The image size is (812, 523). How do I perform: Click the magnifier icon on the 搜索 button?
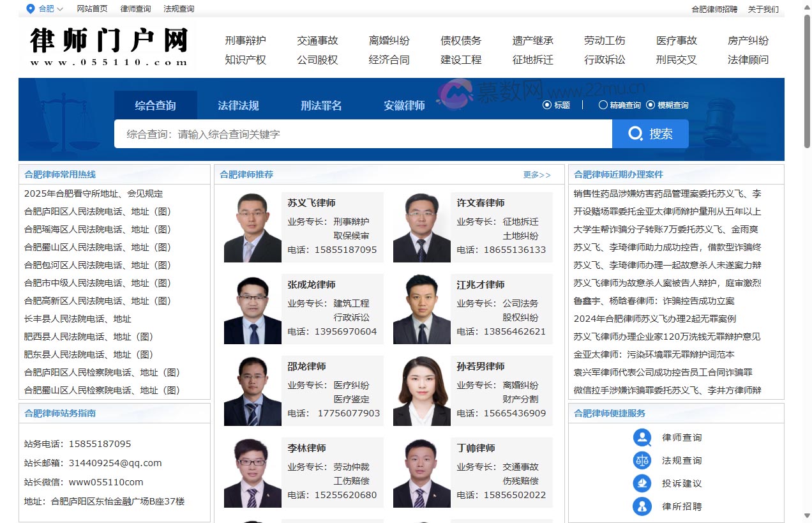click(x=635, y=134)
